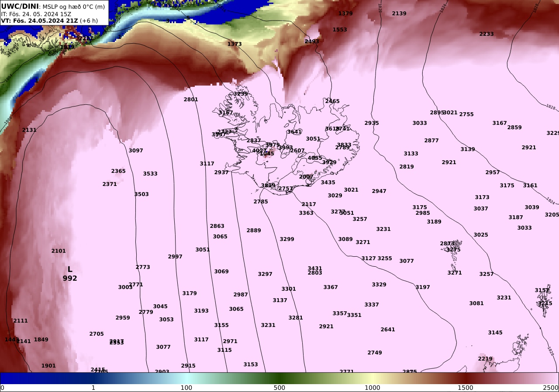The image size is (559, 392).
Task: Click the L low-pressure marker
Action: [70, 269]
